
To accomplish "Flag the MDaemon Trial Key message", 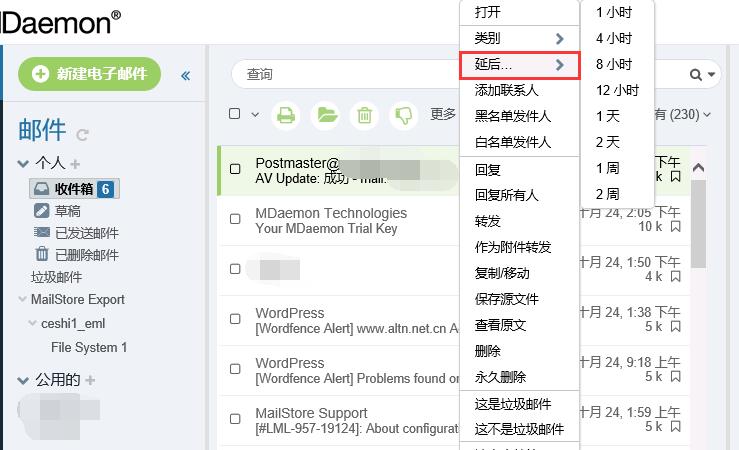I will 675,227.
